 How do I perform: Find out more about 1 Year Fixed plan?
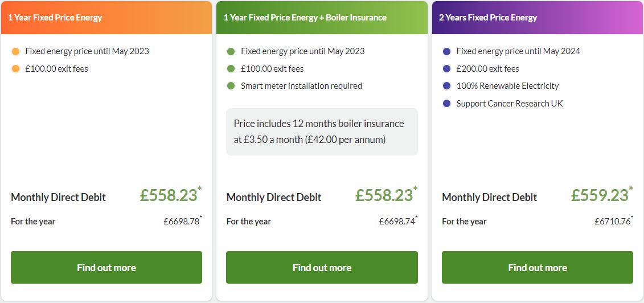point(106,267)
